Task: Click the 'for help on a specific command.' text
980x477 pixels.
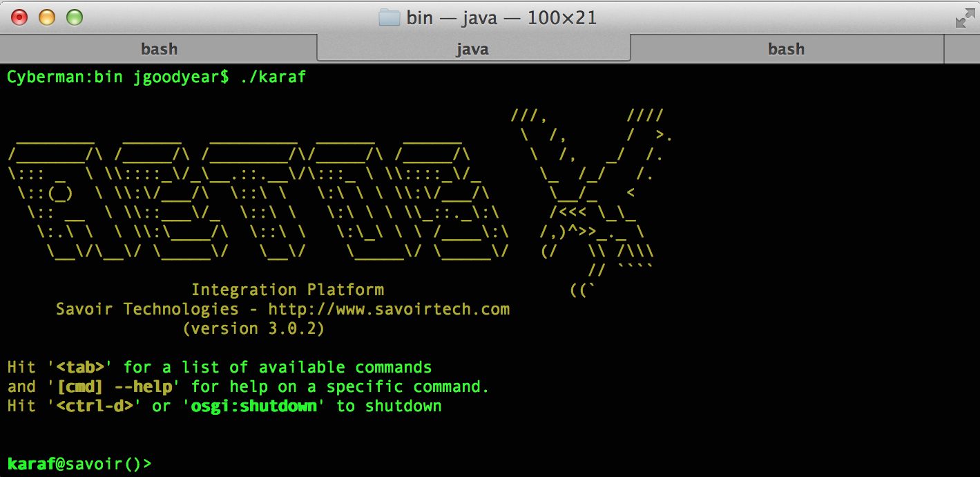Action: click(x=340, y=386)
